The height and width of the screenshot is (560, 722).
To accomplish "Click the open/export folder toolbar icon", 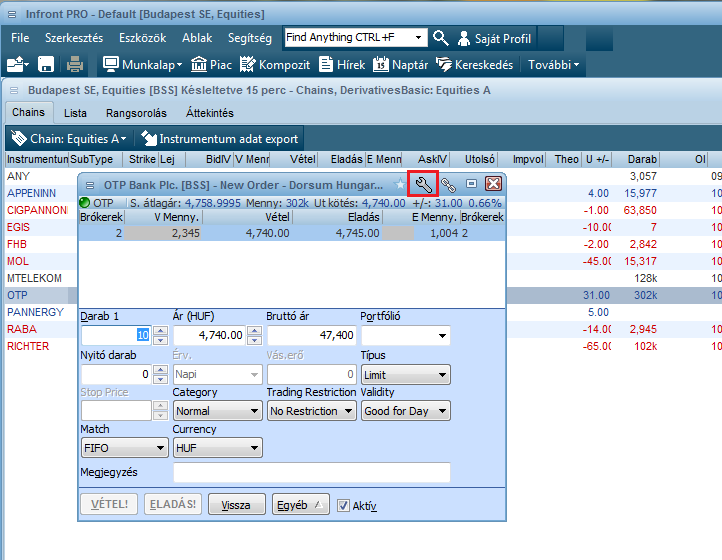I will [18, 64].
